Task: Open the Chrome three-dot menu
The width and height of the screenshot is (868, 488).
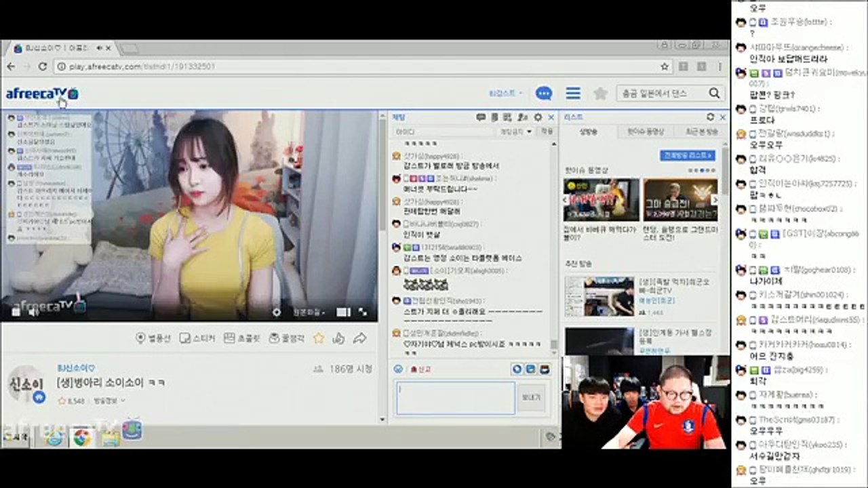Action: click(720, 66)
